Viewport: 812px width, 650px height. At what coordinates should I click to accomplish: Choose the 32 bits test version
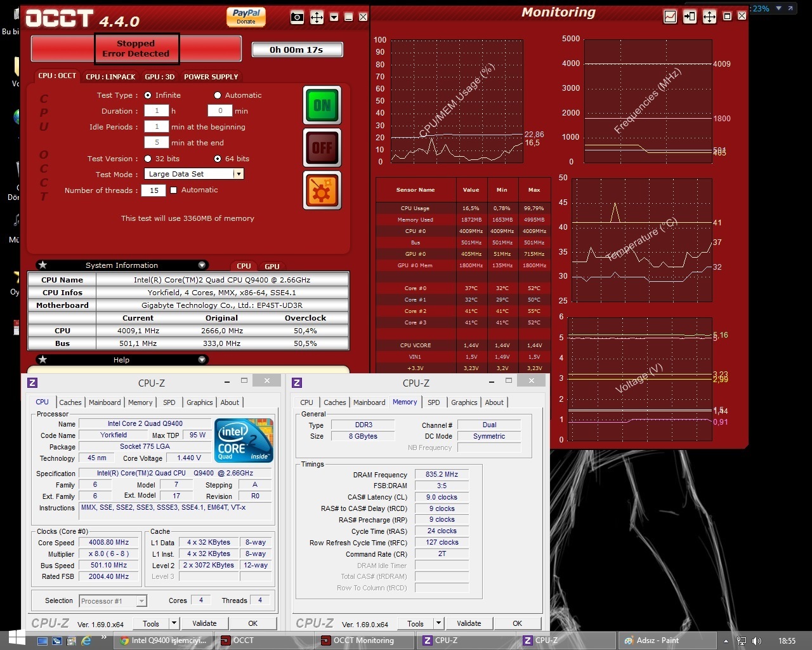(x=148, y=159)
